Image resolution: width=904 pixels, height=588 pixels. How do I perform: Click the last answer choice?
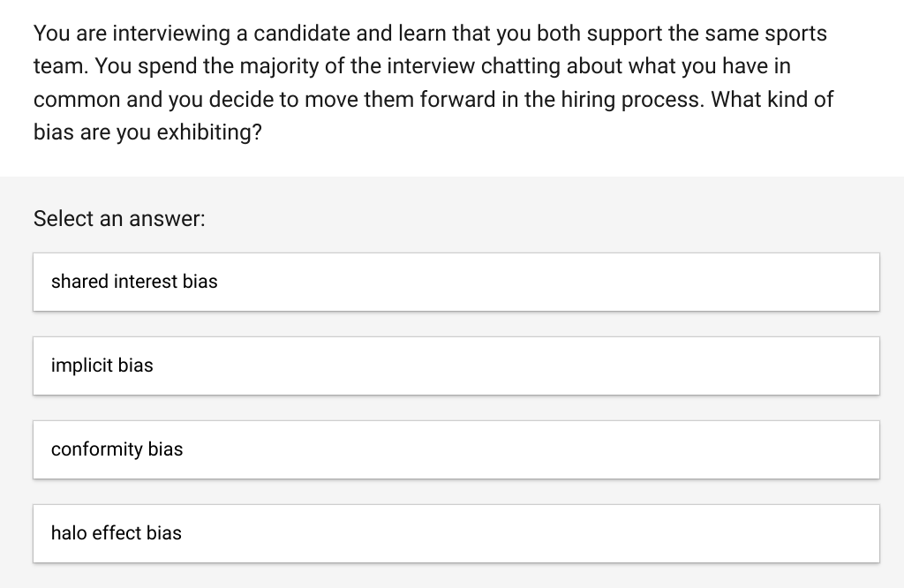click(456, 533)
